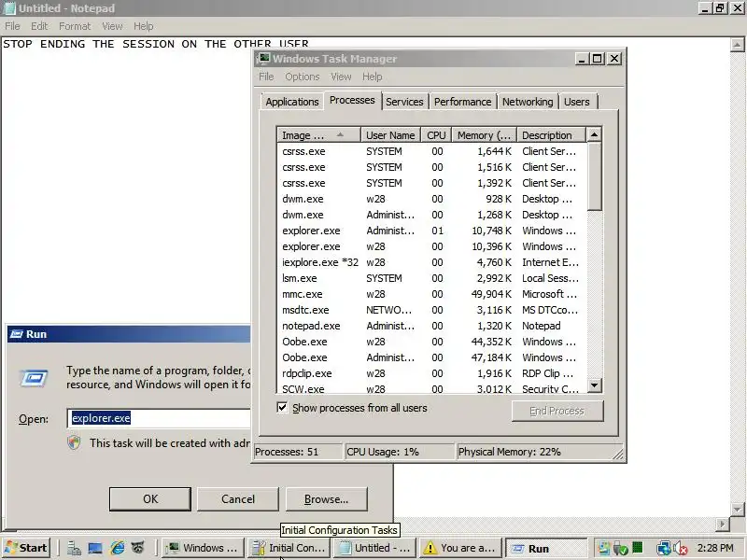Select the rdpclip.exe process row
Screen dimensions: 747x560
pyautogui.click(x=431, y=373)
